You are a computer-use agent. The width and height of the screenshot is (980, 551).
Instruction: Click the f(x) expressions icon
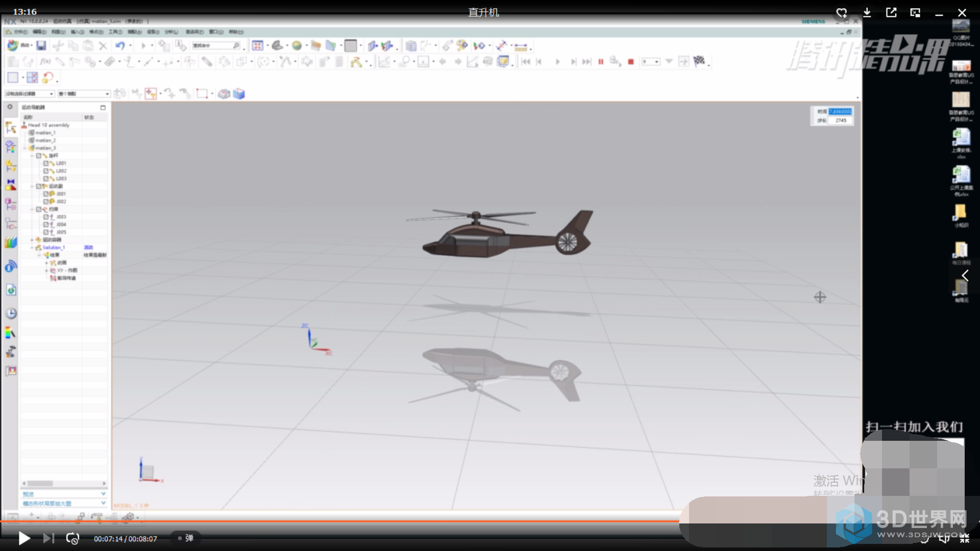pos(45,62)
